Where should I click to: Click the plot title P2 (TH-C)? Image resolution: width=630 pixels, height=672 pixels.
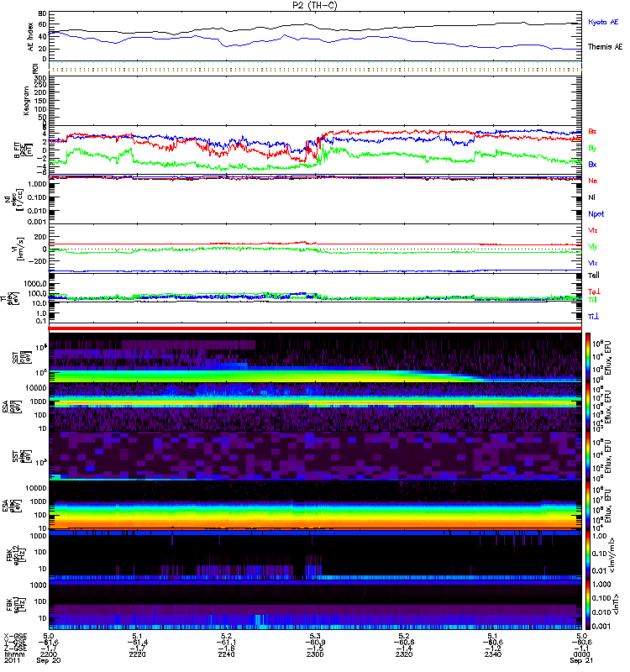click(x=315, y=5)
